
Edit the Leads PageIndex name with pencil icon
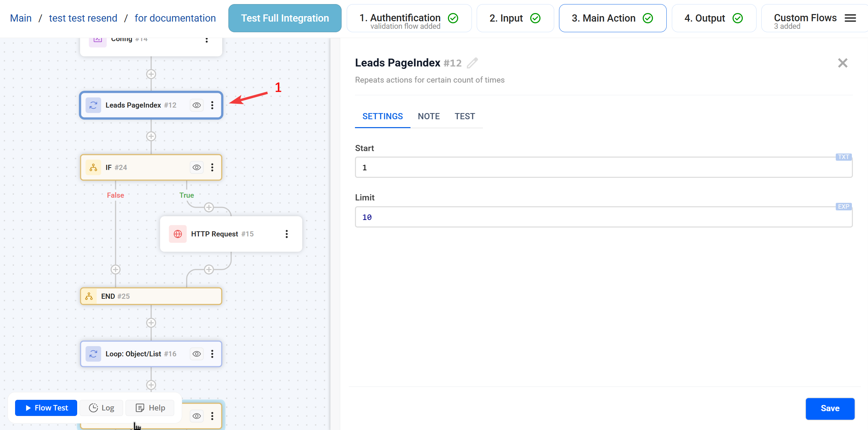click(472, 63)
